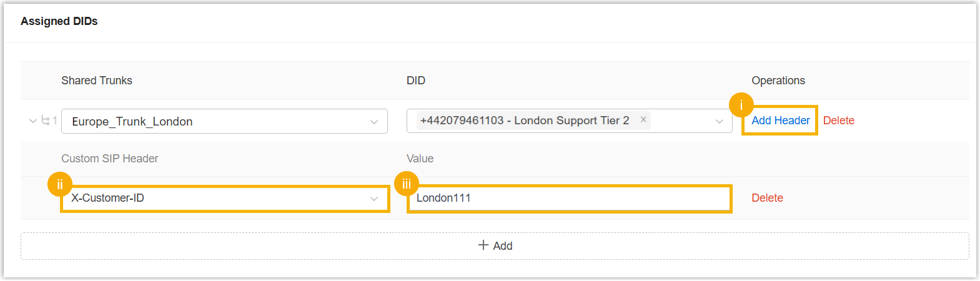
Task: Click the trunk hierarchy icon beside row 1
Action: [x=46, y=120]
